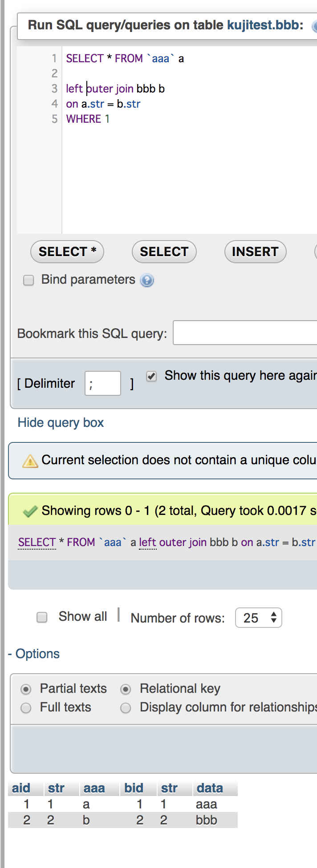
Task: Uncheck Show this query here again
Action: [x=152, y=376]
